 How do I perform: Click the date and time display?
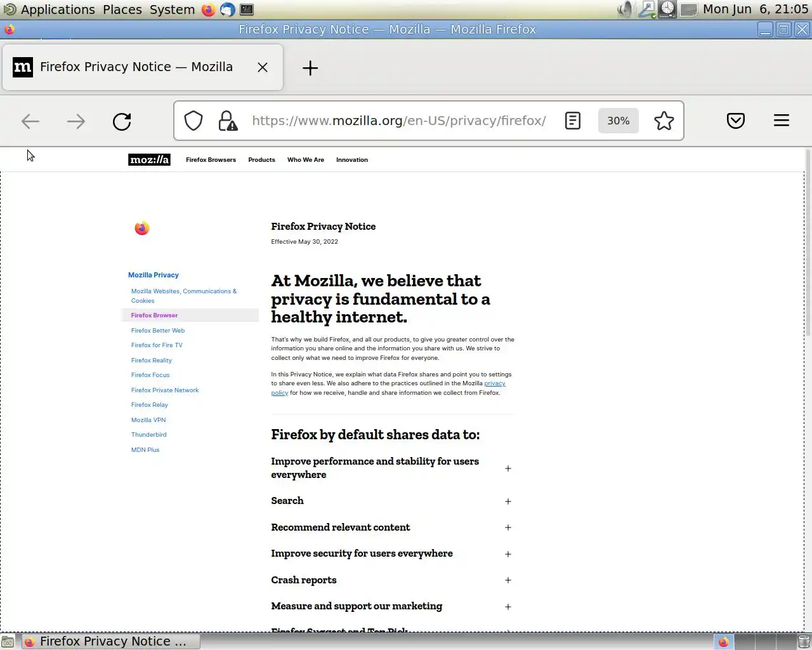[x=755, y=10]
